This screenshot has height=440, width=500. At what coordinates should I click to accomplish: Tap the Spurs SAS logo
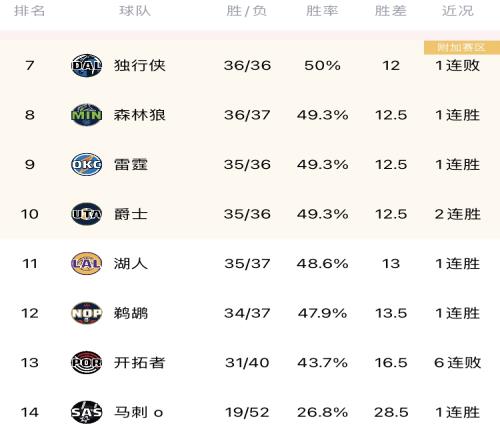pos(86,412)
